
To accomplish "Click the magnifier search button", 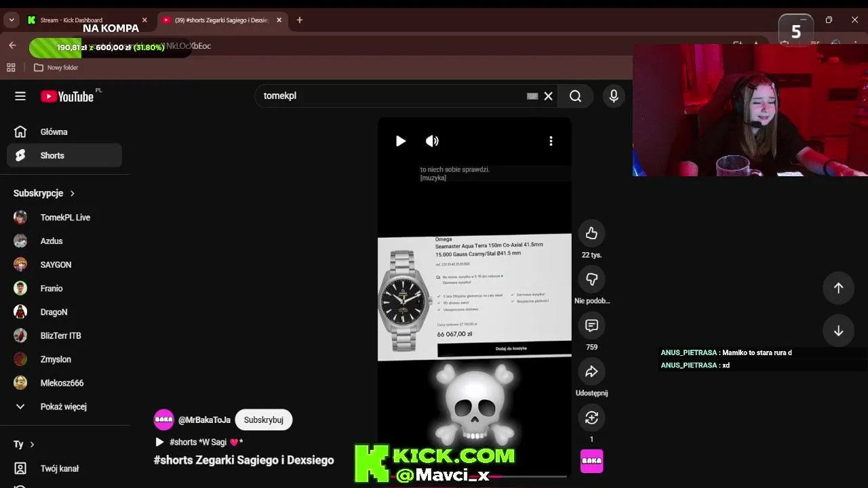I will tap(576, 96).
